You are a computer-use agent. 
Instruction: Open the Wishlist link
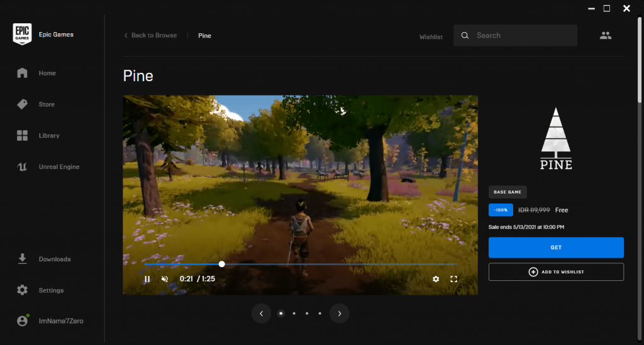431,37
